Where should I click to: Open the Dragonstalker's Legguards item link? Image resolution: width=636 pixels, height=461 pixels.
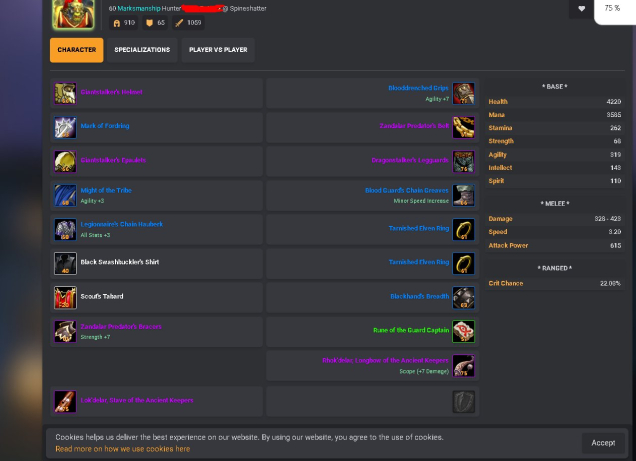click(x=410, y=160)
